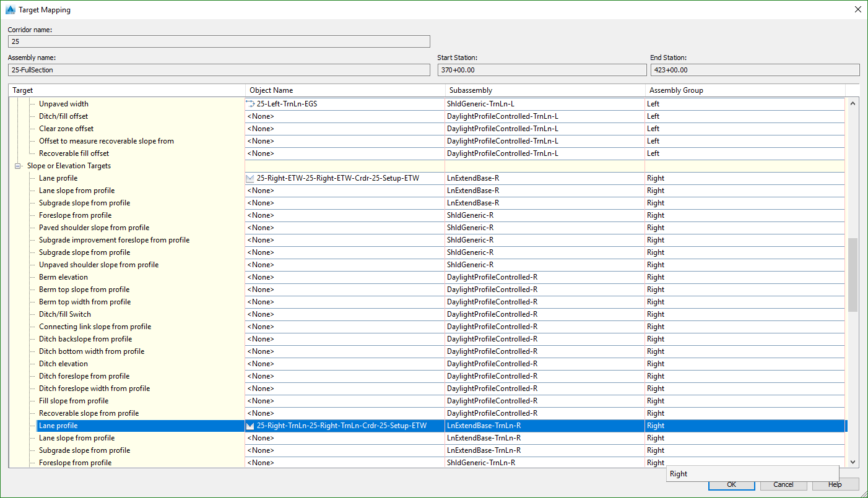
Task: Collapse Slope or Elevation Targets group
Action: point(19,166)
